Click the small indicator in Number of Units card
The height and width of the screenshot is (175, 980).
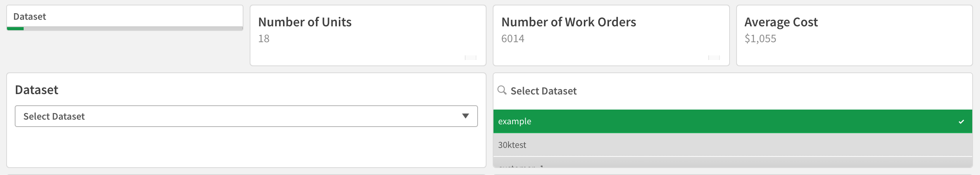(x=470, y=58)
